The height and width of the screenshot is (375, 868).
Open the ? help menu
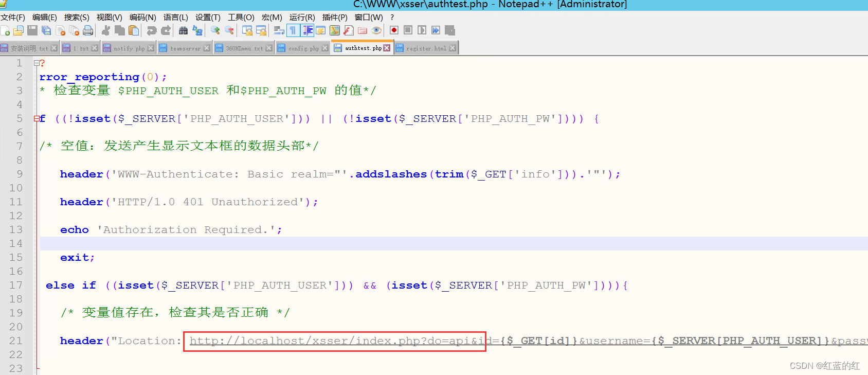[392, 17]
